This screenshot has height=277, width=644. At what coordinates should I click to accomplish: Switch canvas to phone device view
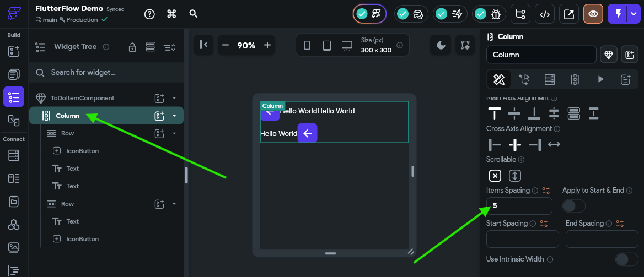(x=307, y=46)
